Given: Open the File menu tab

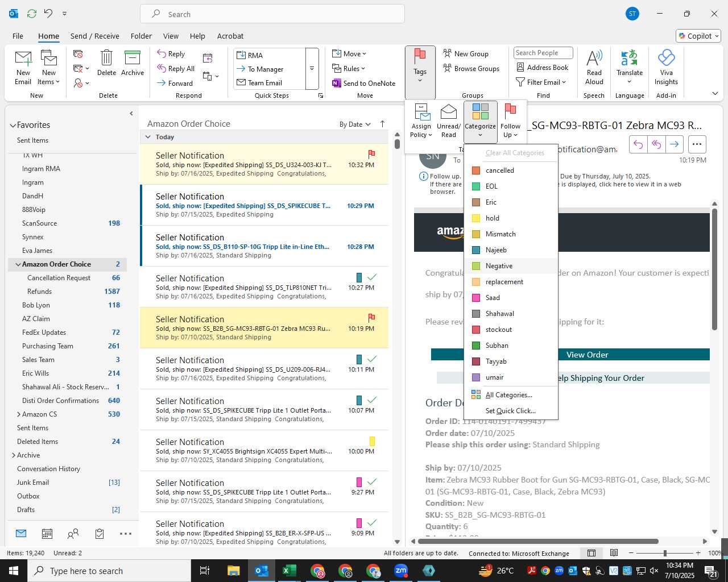Looking at the screenshot, I should click(18, 36).
